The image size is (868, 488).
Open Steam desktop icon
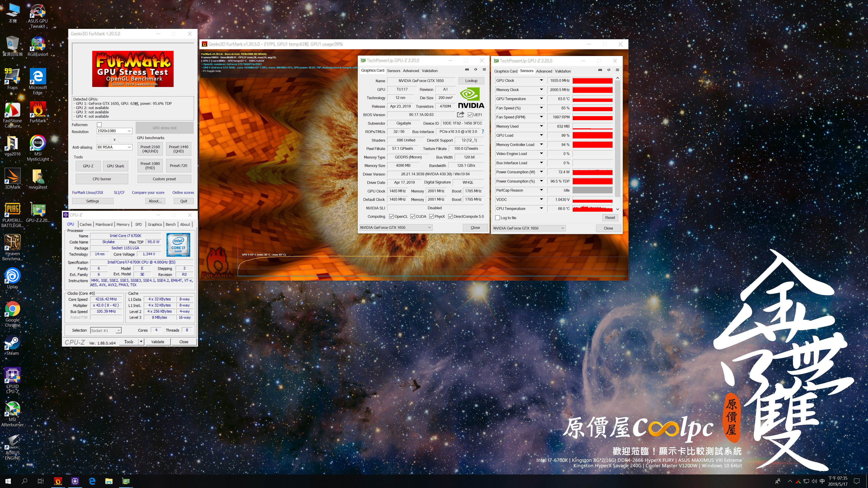coord(12,345)
